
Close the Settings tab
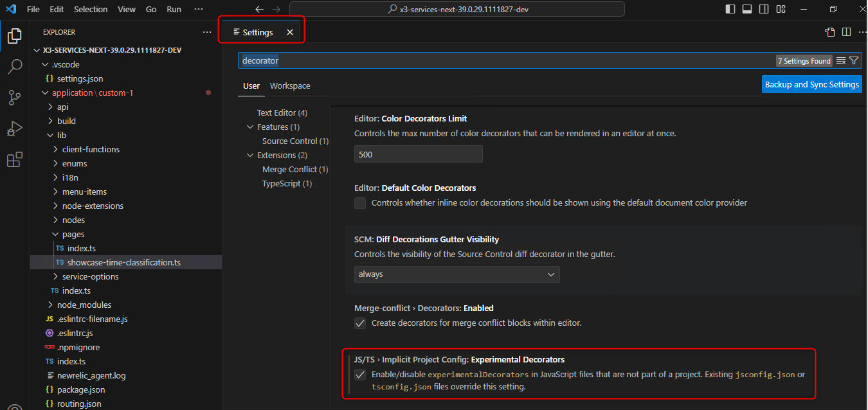[290, 32]
